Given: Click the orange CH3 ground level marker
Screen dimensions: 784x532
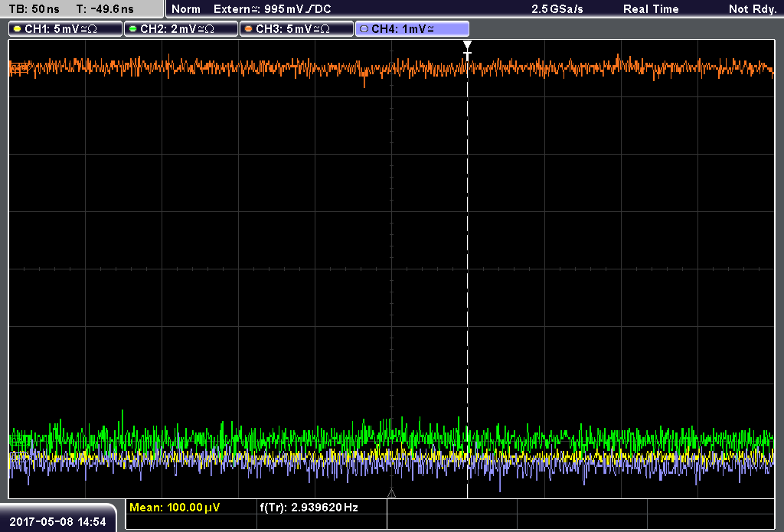Looking at the screenshot, I should 19,68.
